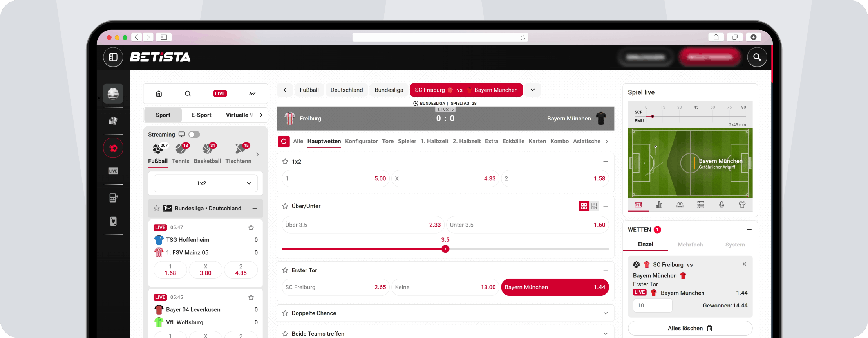Click the trash icon in Alles löschen

(x=709, y=328)
